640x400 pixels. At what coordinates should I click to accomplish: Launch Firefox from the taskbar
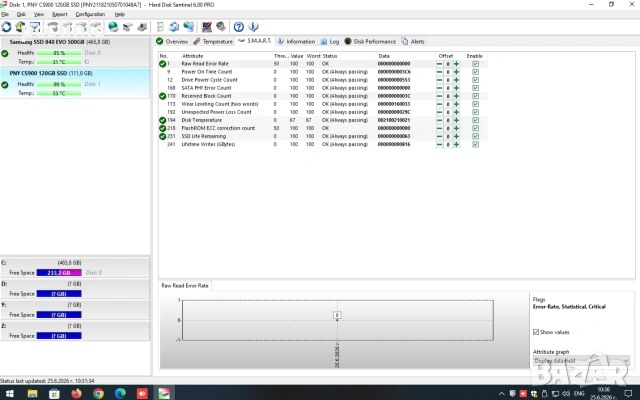76,393
